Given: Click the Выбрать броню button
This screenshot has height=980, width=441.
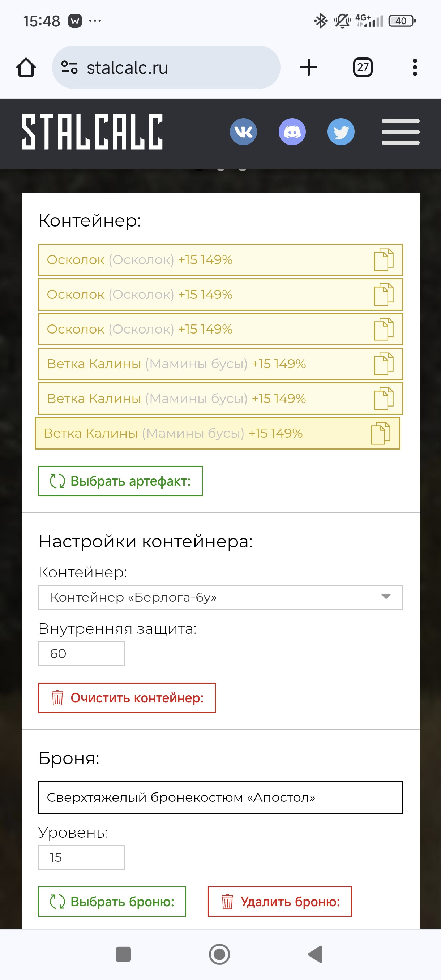Looking at the screenshot, I should (x=112, y=902).
